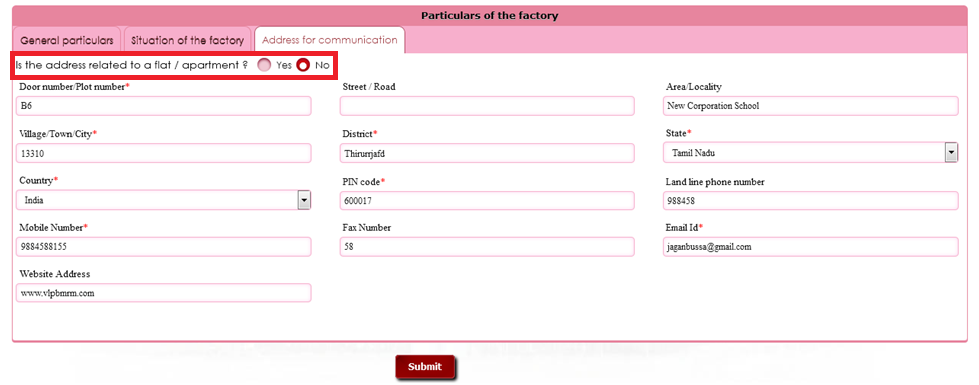The width and height of the screenshot is (979, 385).
Task: Click the Mobile Number input field
Action: [164, 246]
